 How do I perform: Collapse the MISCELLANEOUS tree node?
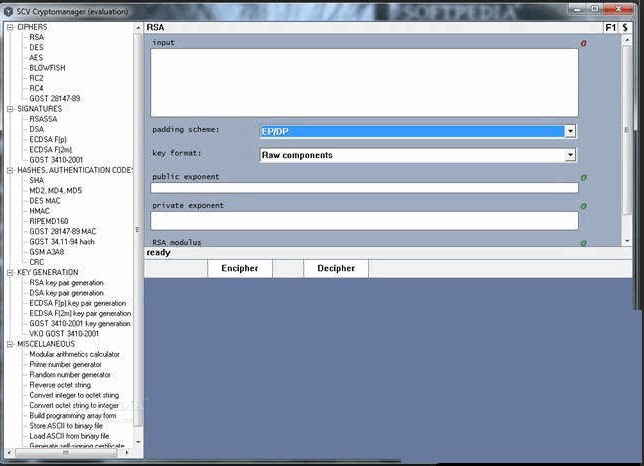tap(10, 344)
